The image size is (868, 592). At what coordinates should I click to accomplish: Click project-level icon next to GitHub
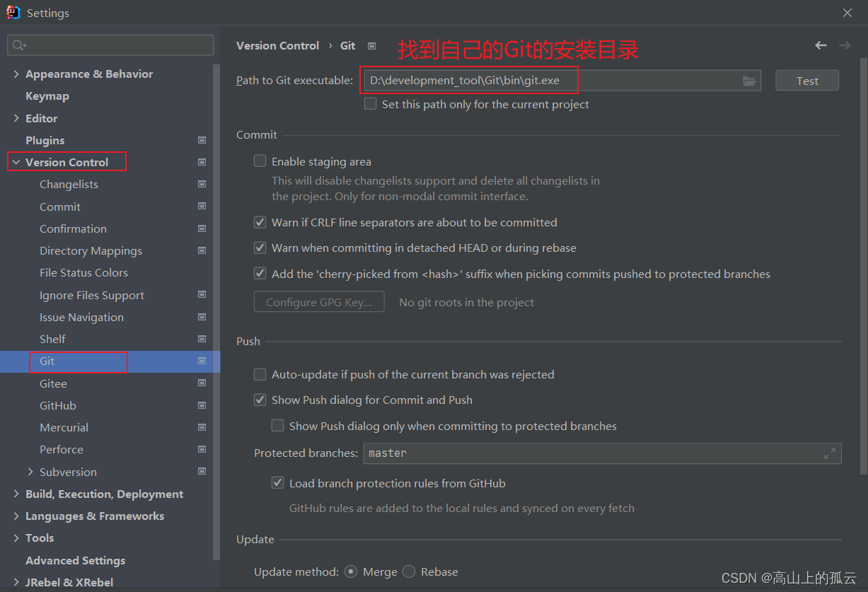pyautogui.click(x=202, y=405)
